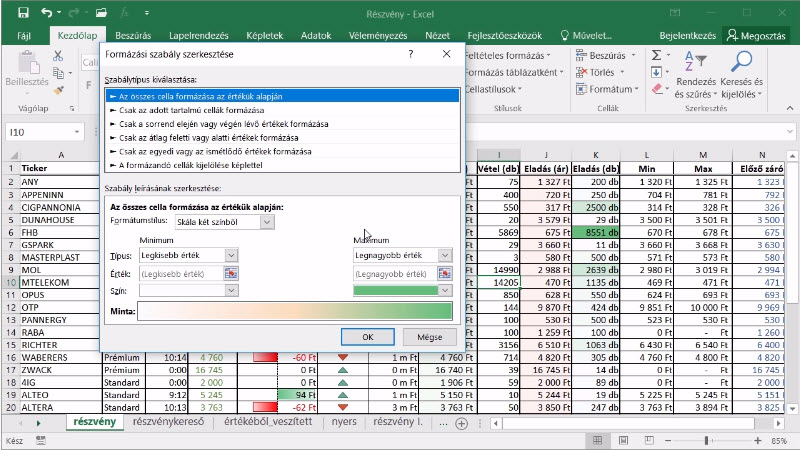Screen dimensions: 800x450
Task: Click the new sheet plus icon
Action: 461,423
